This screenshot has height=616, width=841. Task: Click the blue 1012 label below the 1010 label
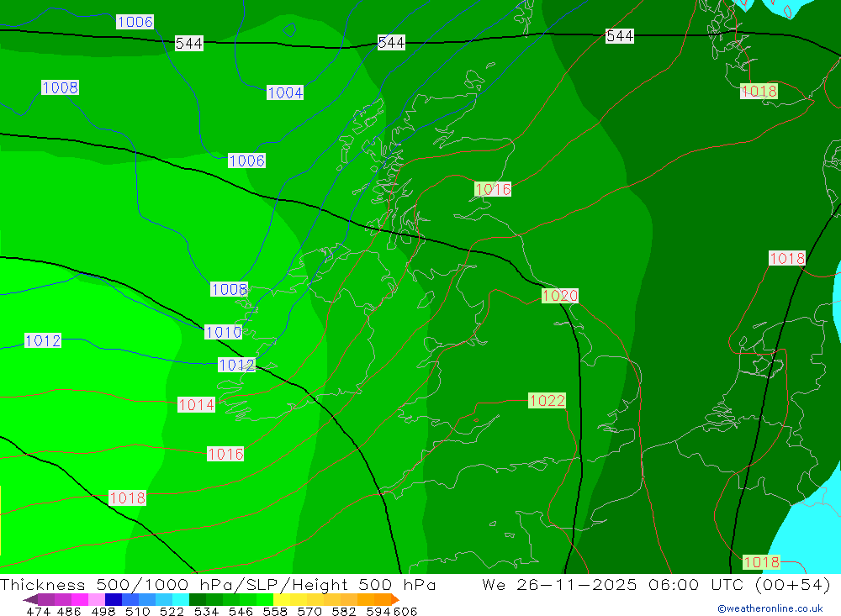click(x=236, y=365)
